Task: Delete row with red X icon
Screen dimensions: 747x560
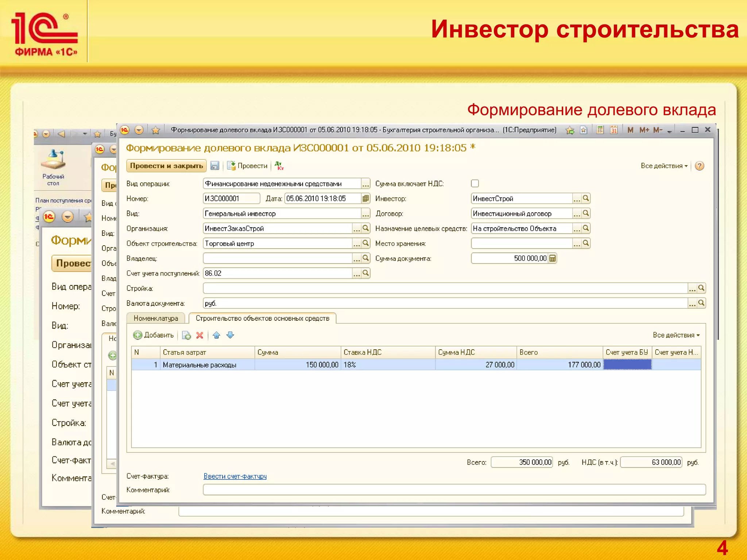Action: [200, 335]
